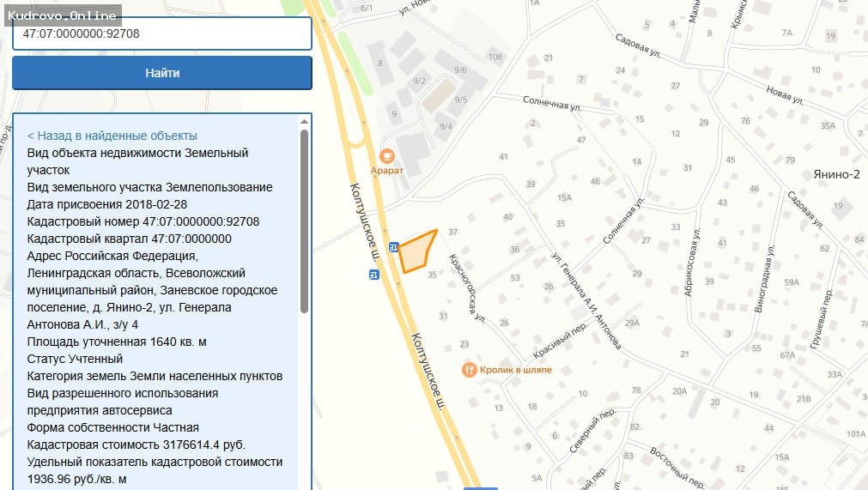Click the Кадастровый номер 47:07:0000000:92708 line
The height and width of the screenshot is (490, 868).
(143, 221)
